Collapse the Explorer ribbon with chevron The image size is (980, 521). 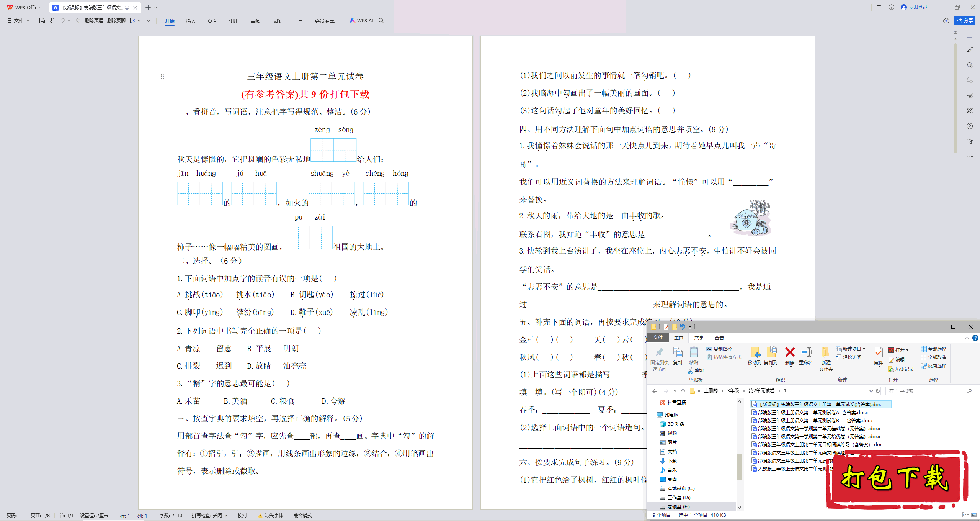click(x=967, y=338)
